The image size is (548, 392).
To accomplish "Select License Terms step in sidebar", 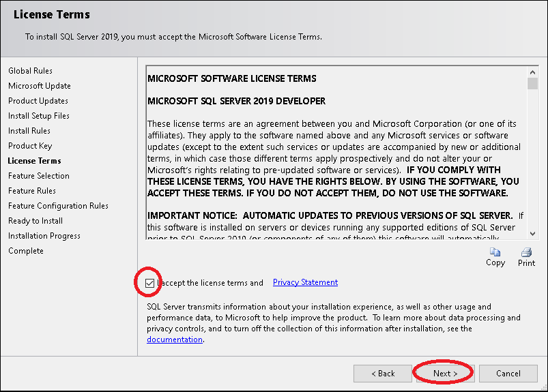I will (x=34, y=161).
